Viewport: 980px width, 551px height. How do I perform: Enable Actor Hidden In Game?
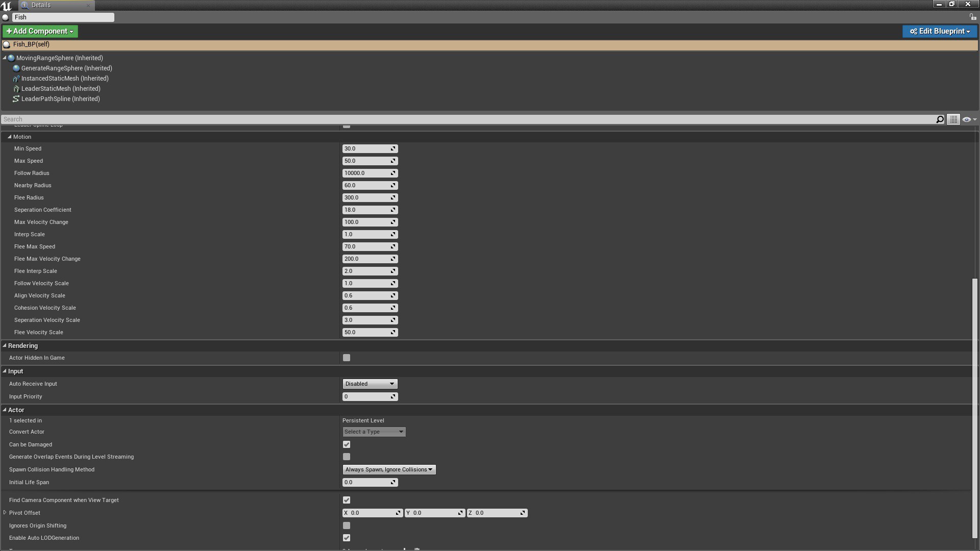(347, 358)
